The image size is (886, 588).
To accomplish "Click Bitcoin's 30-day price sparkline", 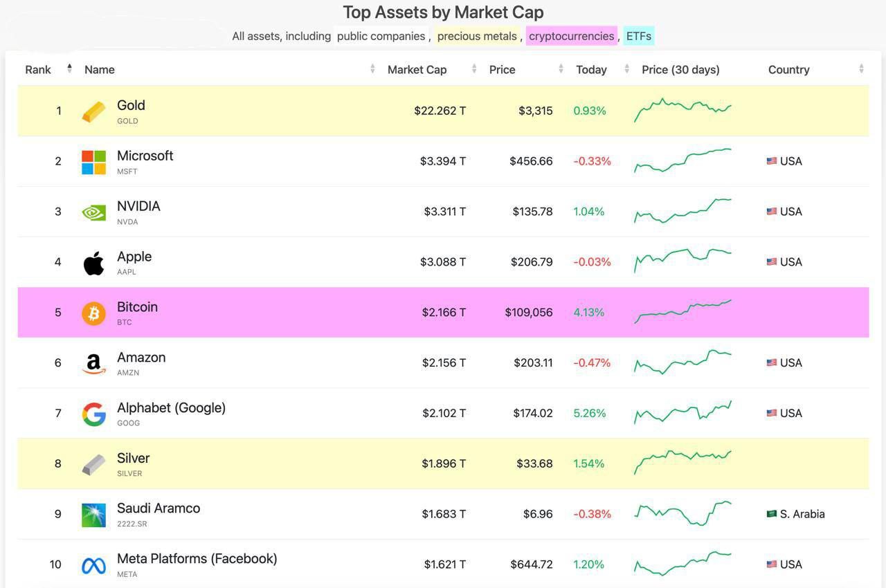I will pos(682,312).
